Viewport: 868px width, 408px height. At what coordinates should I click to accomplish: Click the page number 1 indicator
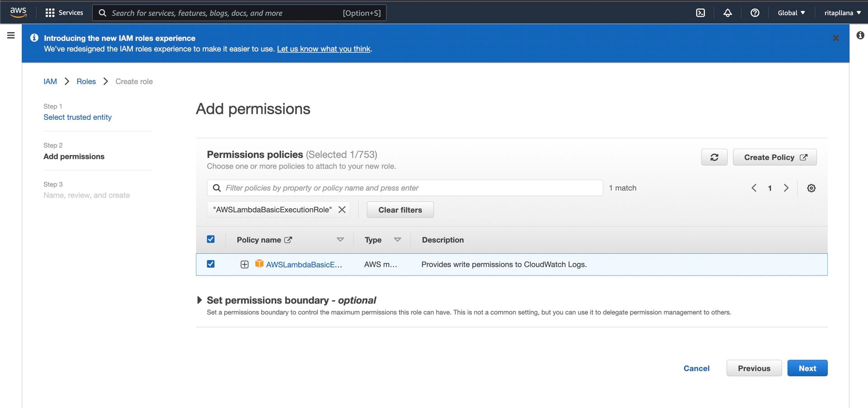(x=769, y=188)
